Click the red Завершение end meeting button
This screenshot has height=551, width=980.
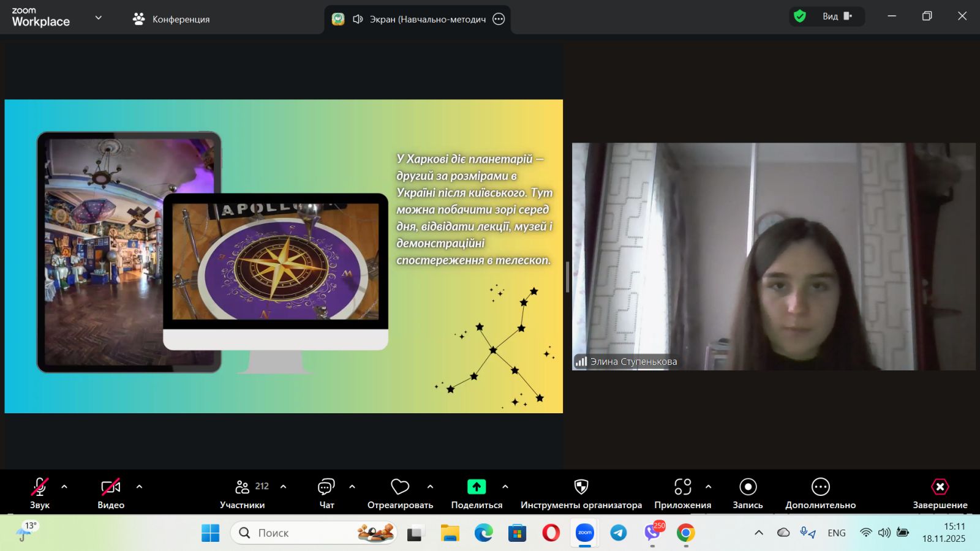(940, 487)
